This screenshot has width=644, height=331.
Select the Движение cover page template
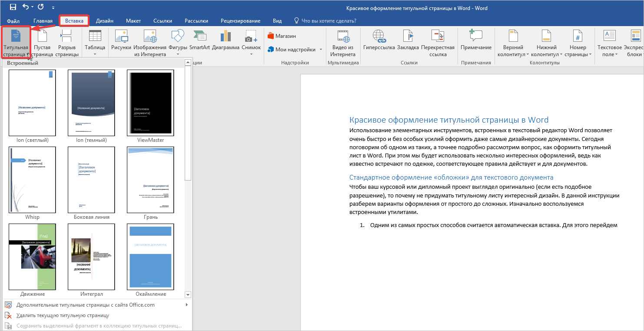[33, 257]
